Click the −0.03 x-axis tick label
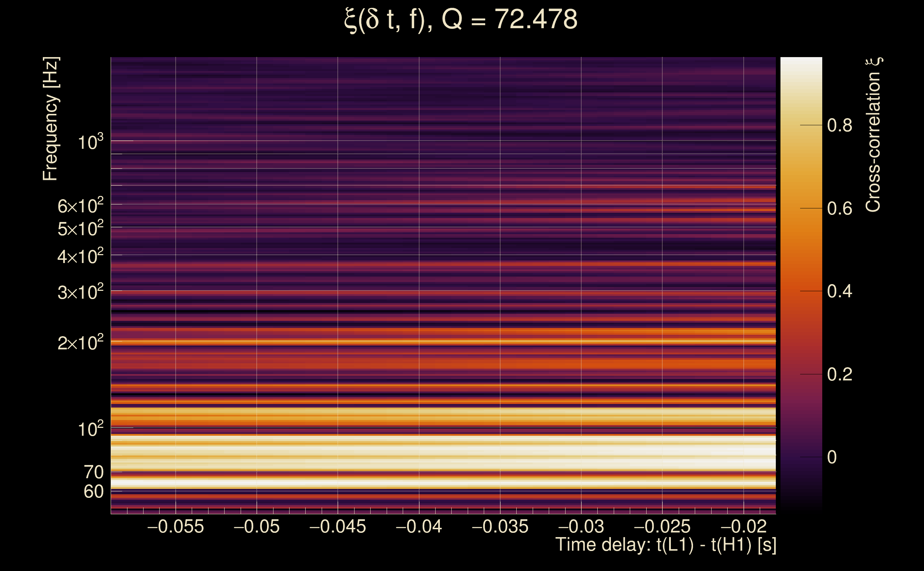 tap(581, 526)
